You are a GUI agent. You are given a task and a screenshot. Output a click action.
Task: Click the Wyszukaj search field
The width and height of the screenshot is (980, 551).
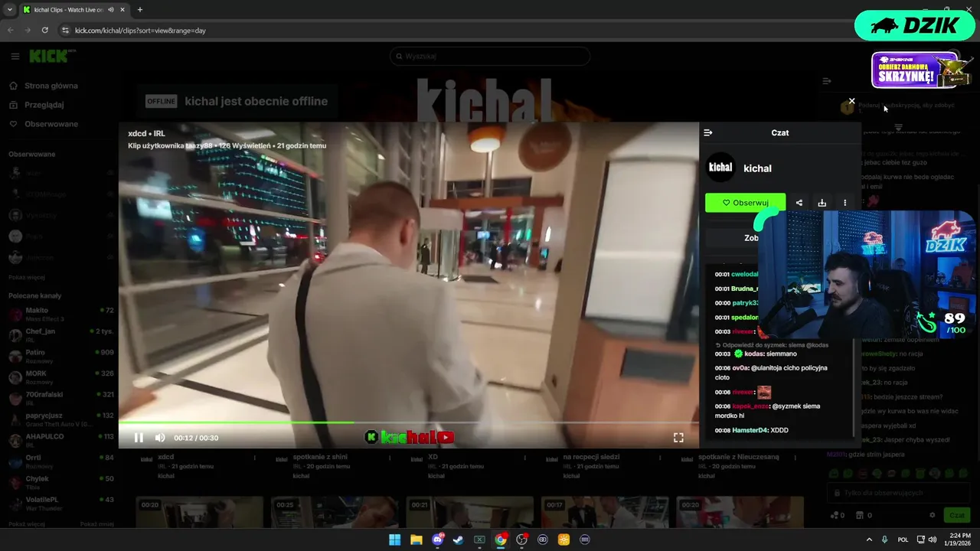click(x=490, y=56)
